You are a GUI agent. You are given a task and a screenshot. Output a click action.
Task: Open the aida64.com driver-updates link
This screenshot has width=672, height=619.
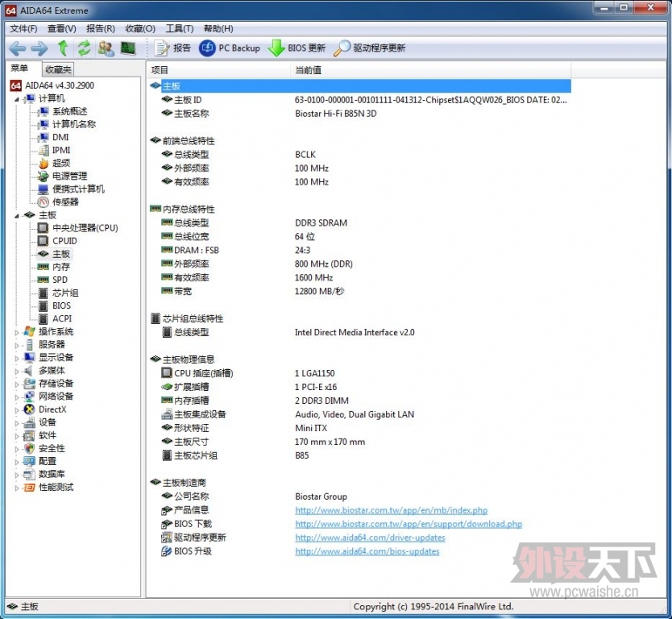click(x=370, y=538)
